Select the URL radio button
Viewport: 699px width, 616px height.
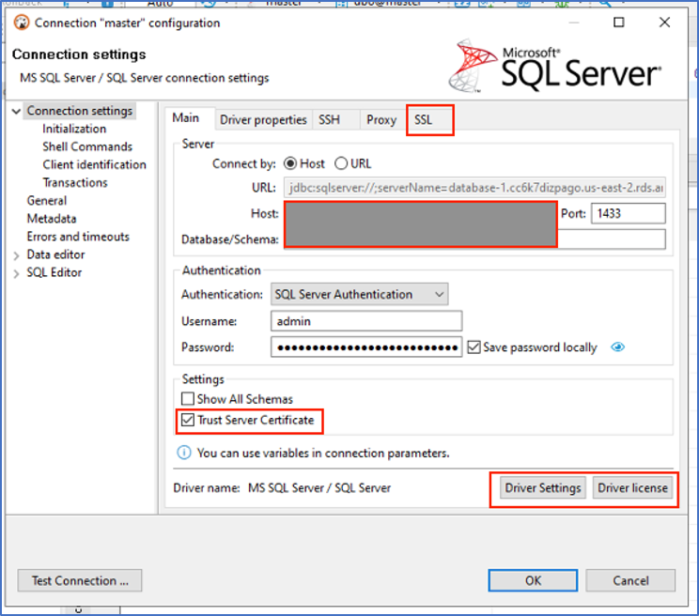click(x=341, y=163)
